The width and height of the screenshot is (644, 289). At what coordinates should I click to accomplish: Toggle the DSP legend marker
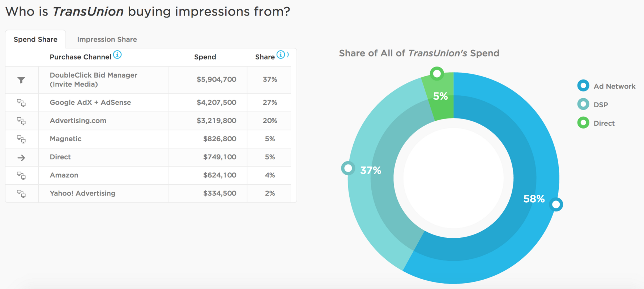click(x=583, y=104)
